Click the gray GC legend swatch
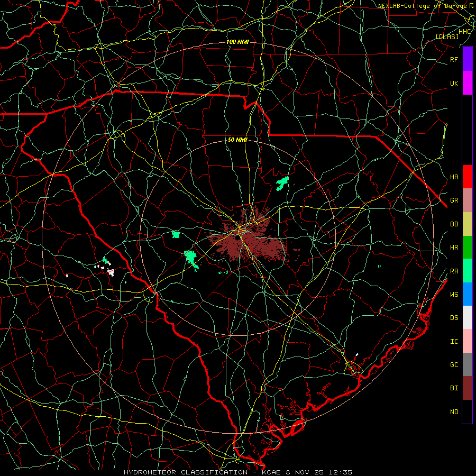Viewport: 476px width, 476px height. click(467, 364)
